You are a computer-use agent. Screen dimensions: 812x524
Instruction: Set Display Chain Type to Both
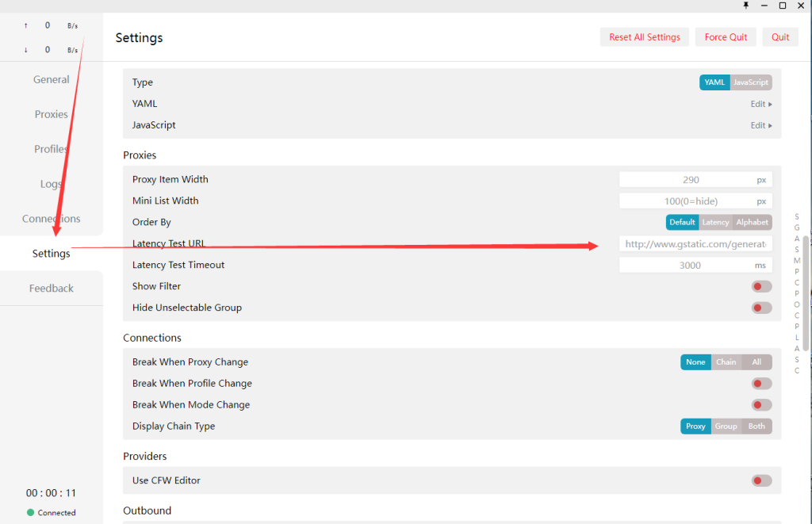[x=756, y=426]
